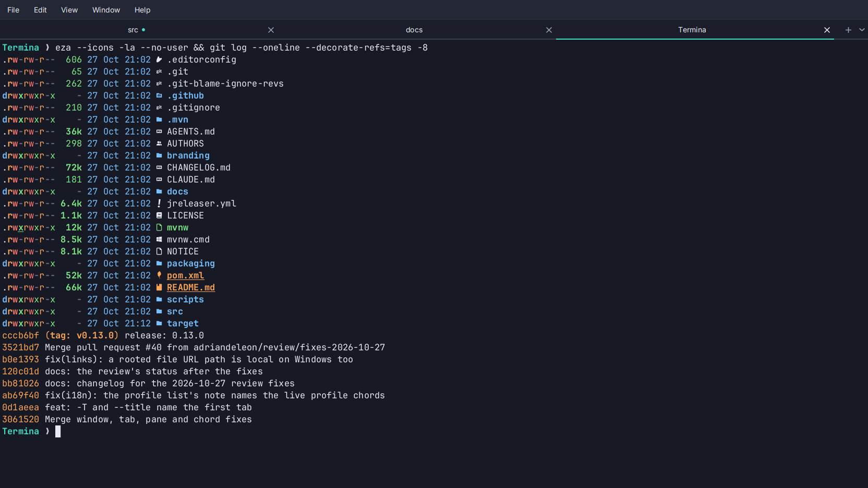Open the Window menu
Image resolution: width=868 pixels, height=488 pixels.
click(x=106, y=10)
